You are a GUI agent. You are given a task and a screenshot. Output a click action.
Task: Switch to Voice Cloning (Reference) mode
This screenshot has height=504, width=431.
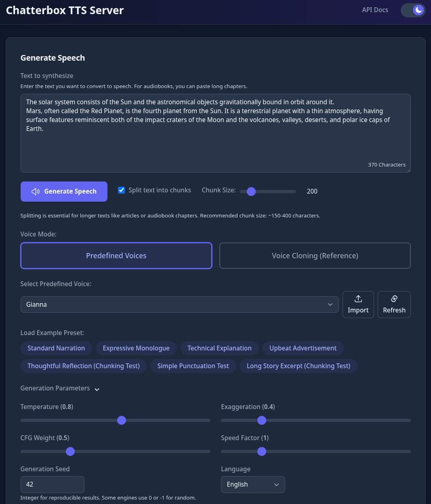tap(315, 255)
